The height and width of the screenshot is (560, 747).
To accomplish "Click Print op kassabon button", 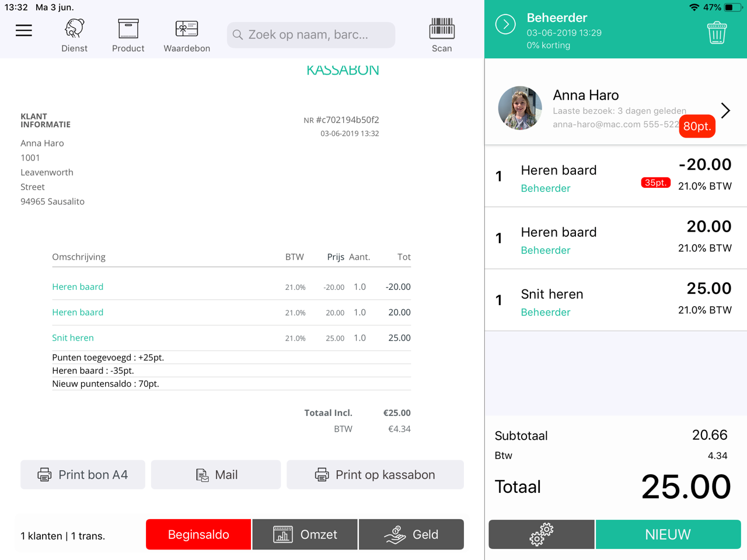I will [x=375, y=474].
